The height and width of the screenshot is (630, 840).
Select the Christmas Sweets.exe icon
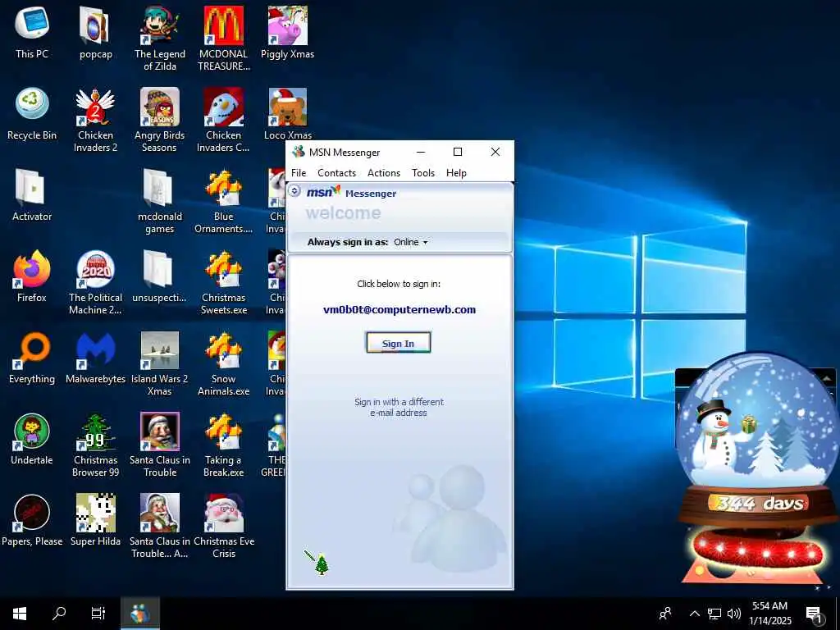223,282
